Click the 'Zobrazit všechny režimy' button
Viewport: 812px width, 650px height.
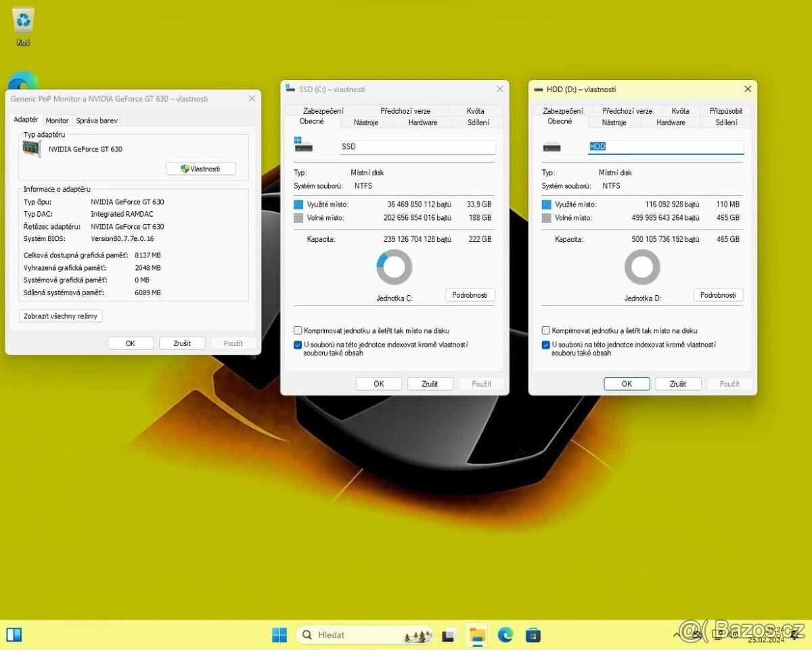pyautogui.click(x=60, y=316)
